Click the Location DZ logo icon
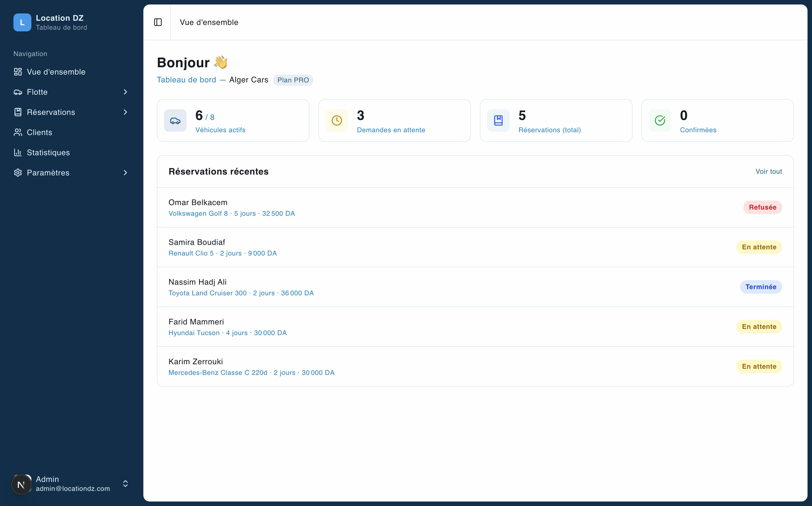The height and width of the screenshot is (506, 812). 22,22
